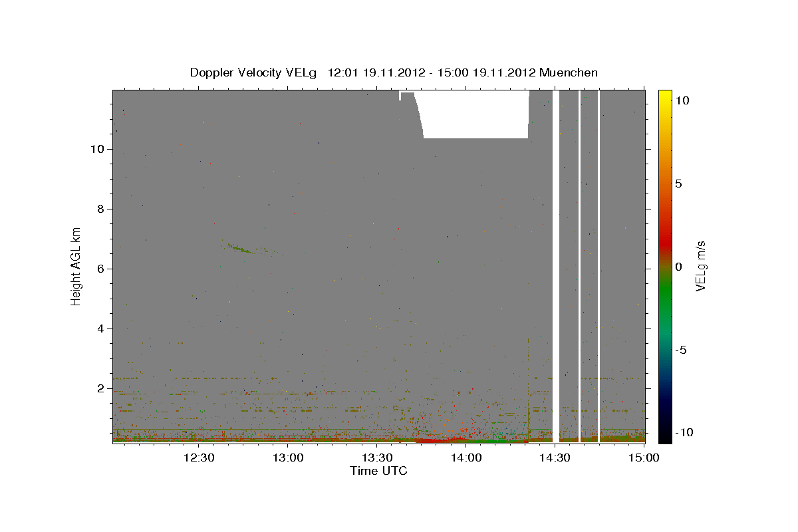Click the plot title 'Doppler Velocity VELg'

tap(253, 72)
